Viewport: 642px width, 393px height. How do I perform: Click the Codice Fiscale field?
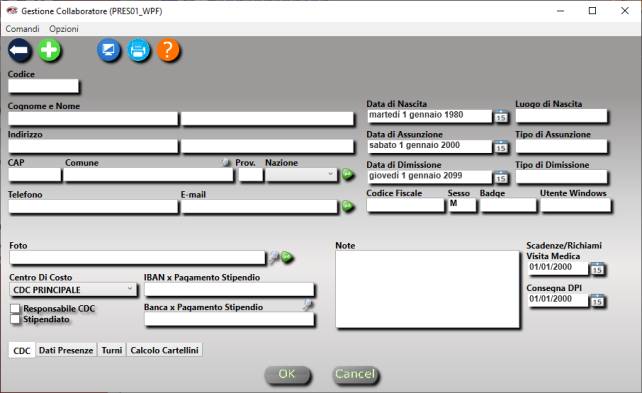click(405, 205)
